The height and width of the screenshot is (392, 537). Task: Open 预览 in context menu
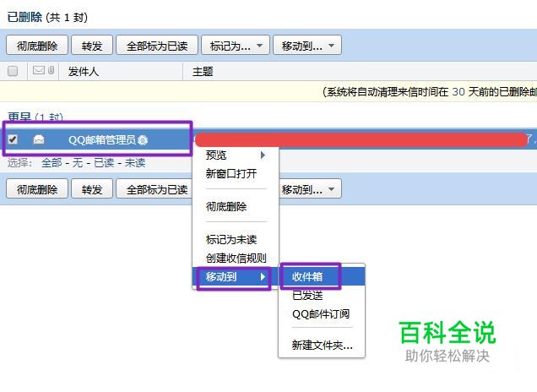[x=236, y=155]
